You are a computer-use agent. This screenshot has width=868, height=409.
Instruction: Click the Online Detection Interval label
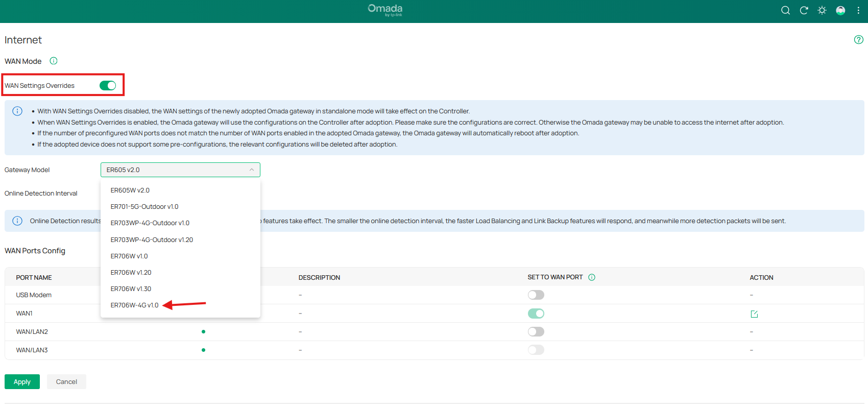click(x=41, y=194)
